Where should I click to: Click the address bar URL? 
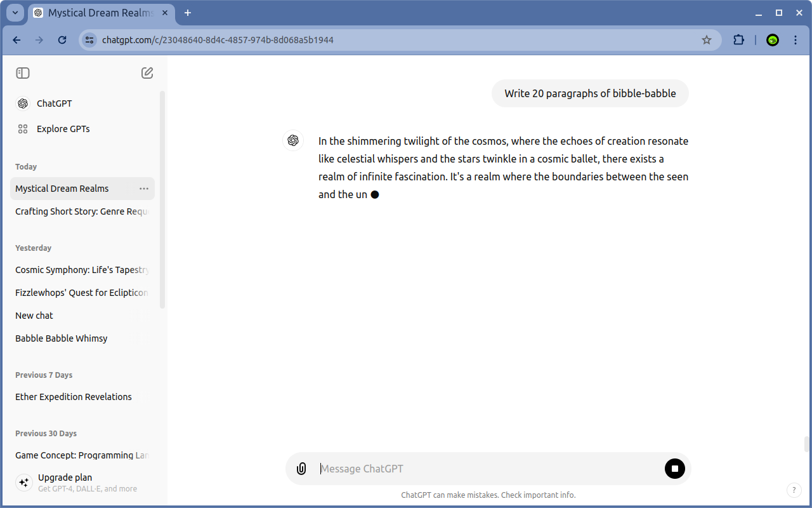pos(218,40)
